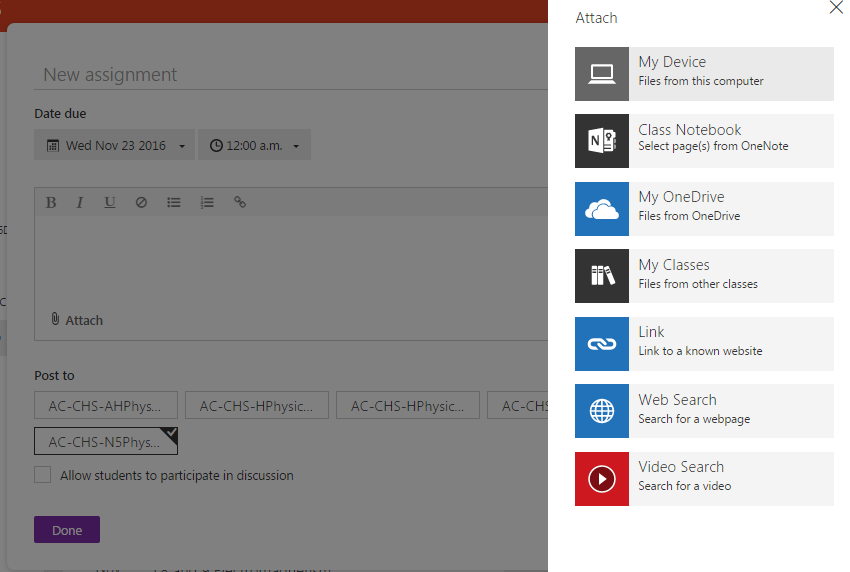Click the Done button
Image resolution: width=850 pixels, height=572 pixels.
pyautogui.click(x=67, y=530)
